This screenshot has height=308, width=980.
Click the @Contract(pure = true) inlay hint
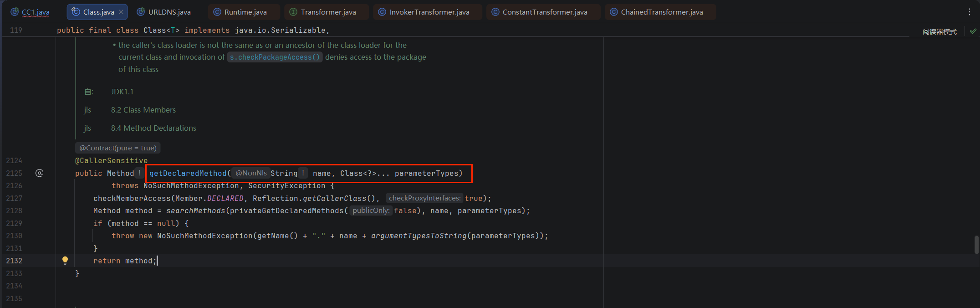click(118, 148)
